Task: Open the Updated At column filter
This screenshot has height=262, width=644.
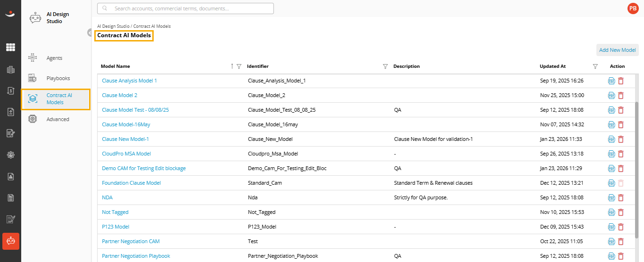Action: tap(595, 66)
